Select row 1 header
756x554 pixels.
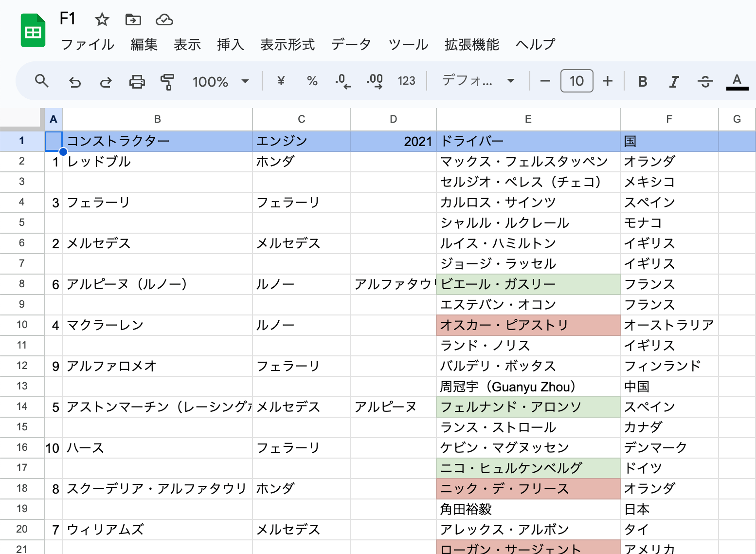coord(22,141)
